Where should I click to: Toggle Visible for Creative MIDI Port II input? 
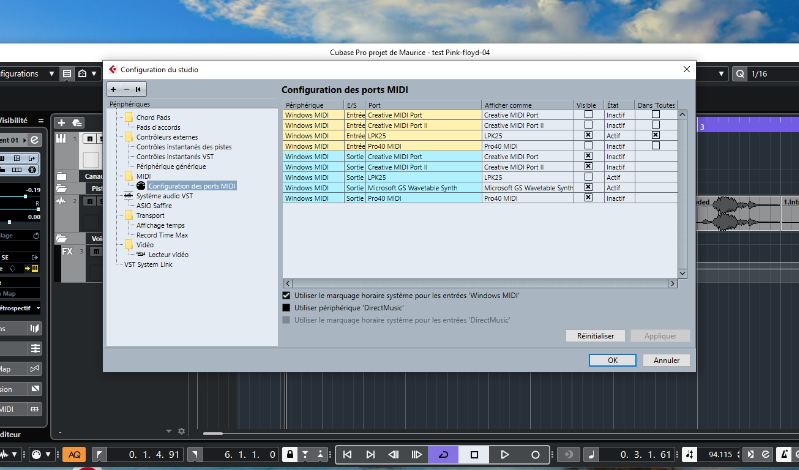pyautogui.click(x=588, y=125)
